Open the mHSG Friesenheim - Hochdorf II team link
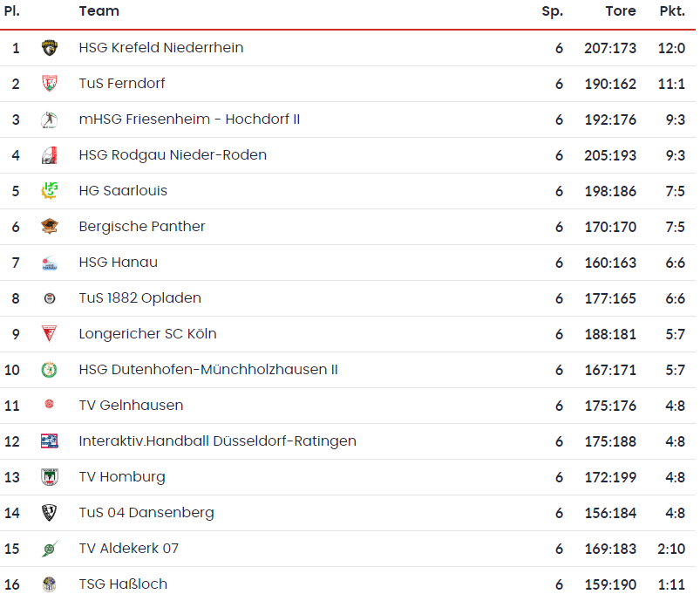 [189, 120]
